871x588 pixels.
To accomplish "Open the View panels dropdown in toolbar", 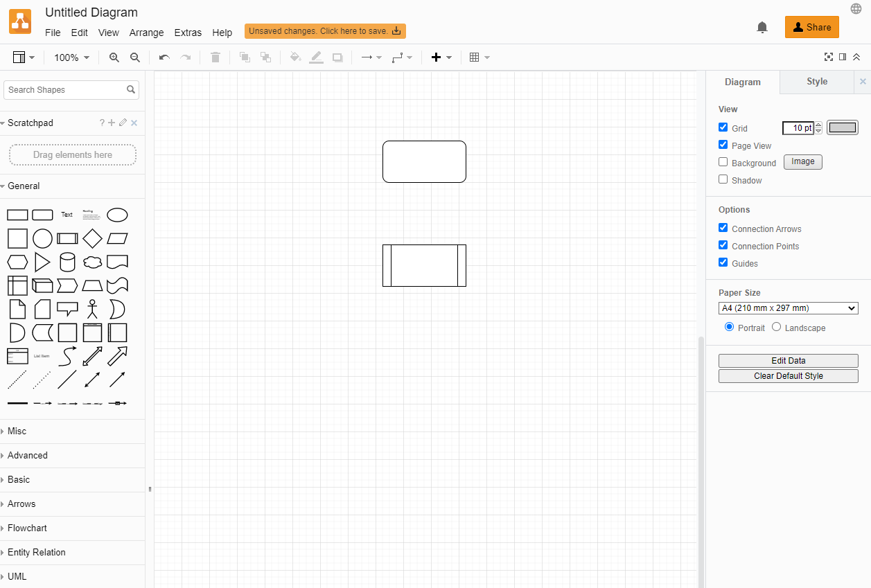I will coord(24,57).
